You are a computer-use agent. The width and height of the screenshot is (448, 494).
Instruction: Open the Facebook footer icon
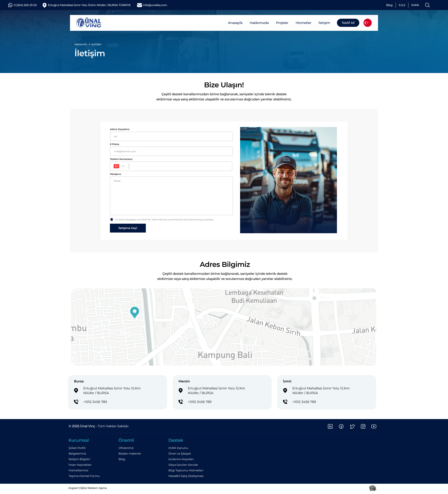341,426
